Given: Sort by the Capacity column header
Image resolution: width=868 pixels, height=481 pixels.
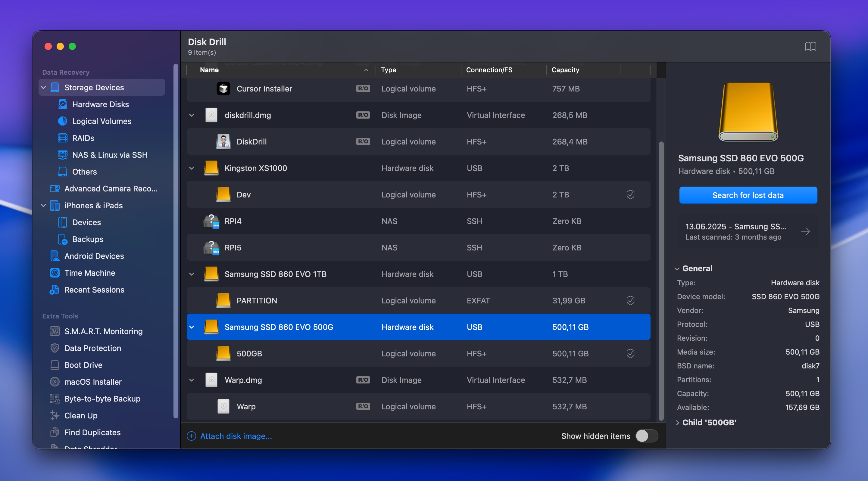Looking at the screenshot, I should pos(565,70).
